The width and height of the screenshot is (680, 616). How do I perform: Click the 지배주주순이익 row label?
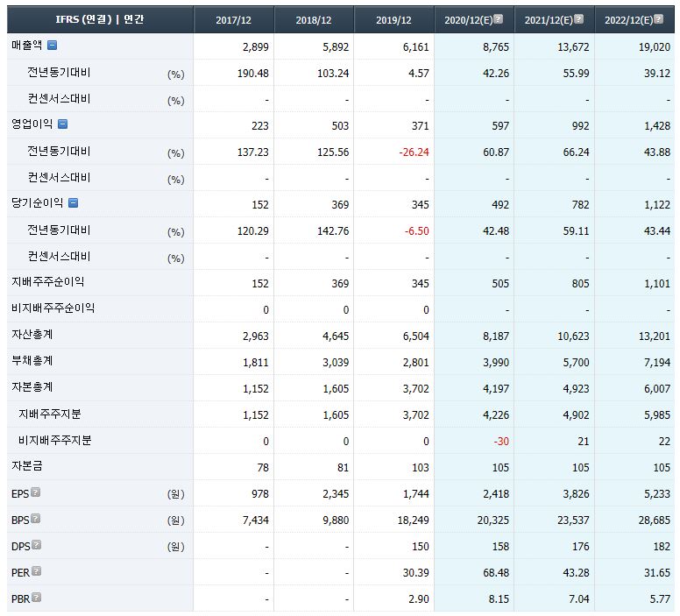pos(47,282)
